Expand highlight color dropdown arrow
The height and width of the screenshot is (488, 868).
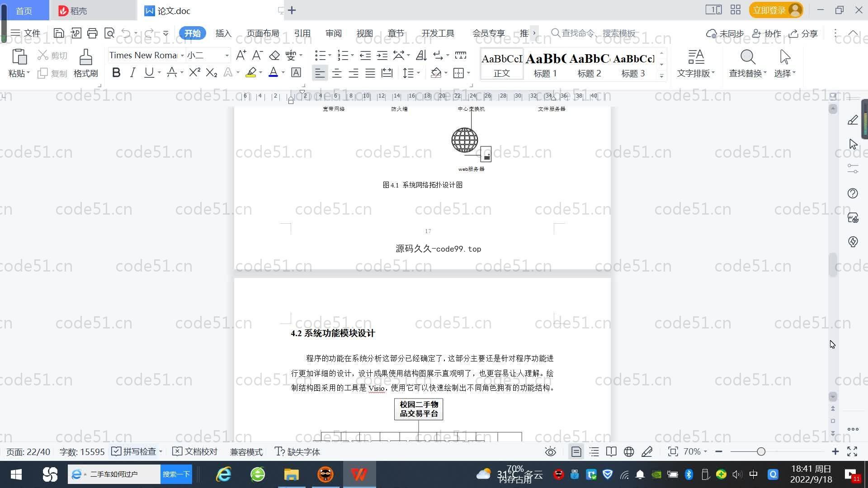pos(261,73)
